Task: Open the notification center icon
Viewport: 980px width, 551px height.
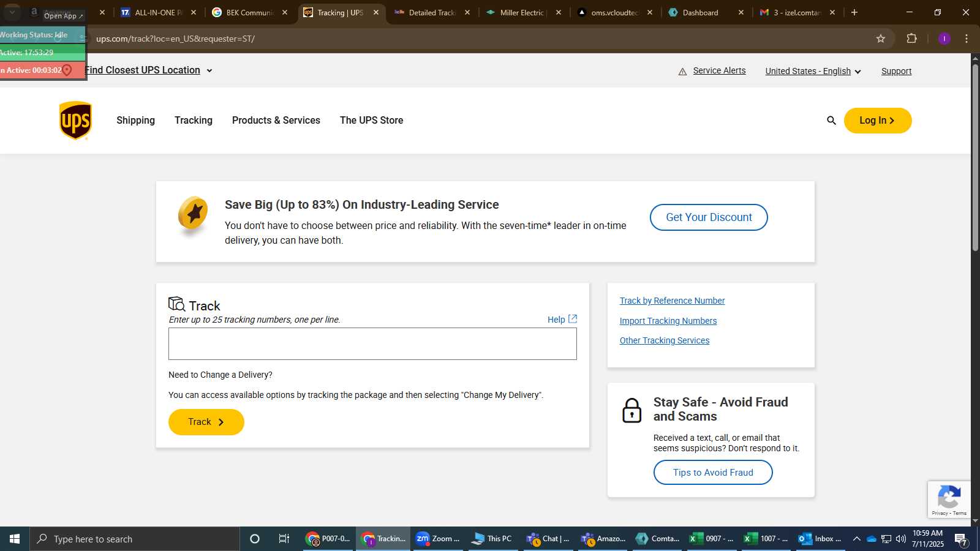Action: point(961,539)
